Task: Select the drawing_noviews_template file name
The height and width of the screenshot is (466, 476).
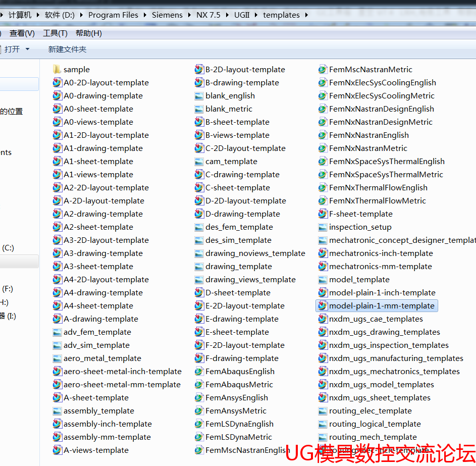Action: point(255,253)
